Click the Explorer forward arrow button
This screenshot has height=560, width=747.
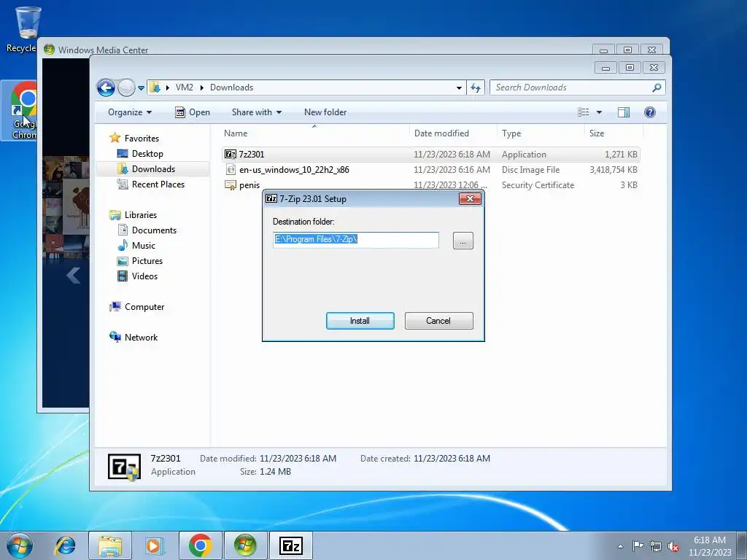(x=126, y=87)
